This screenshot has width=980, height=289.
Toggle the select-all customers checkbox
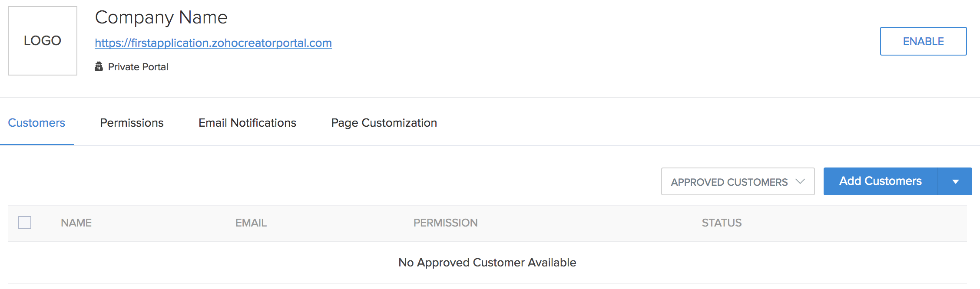pos(25,223)
